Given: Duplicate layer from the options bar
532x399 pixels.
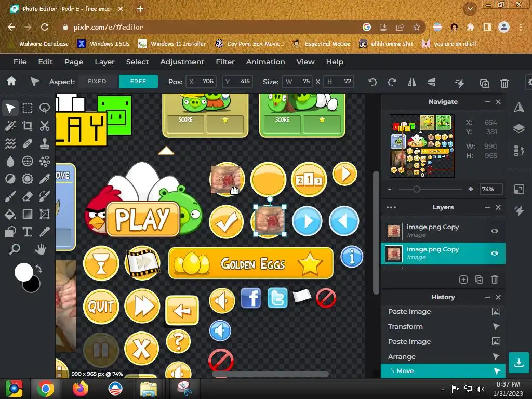Looking at the screenshot, I should (x=485, y=83).
